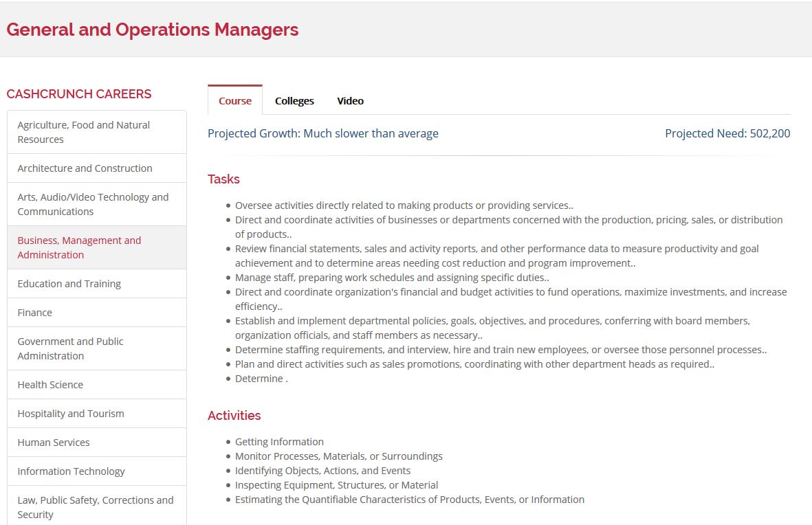The image size is (812, 525).
Task: Click task 'Manage staff, preparing work schedules'
Action: (x=392, y=278)
